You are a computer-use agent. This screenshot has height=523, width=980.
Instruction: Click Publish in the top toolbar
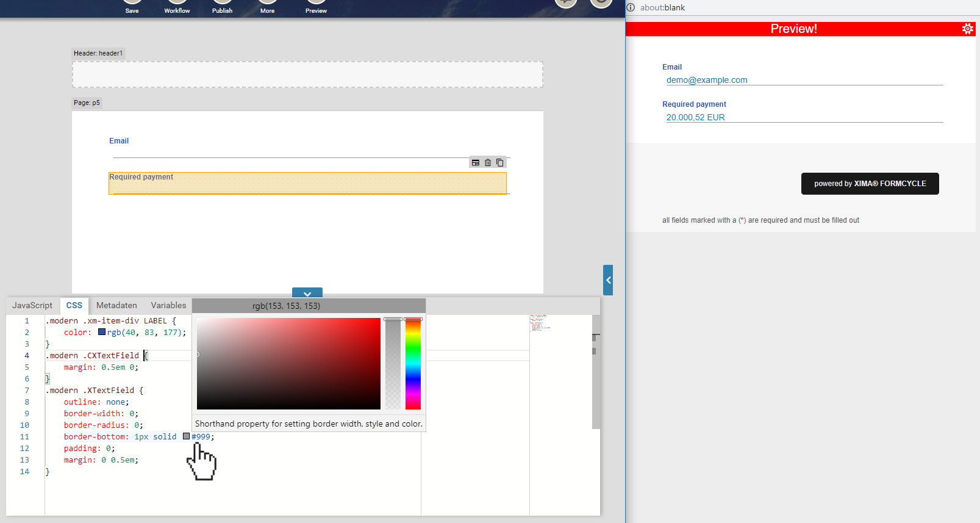click(x=222, y=7)
